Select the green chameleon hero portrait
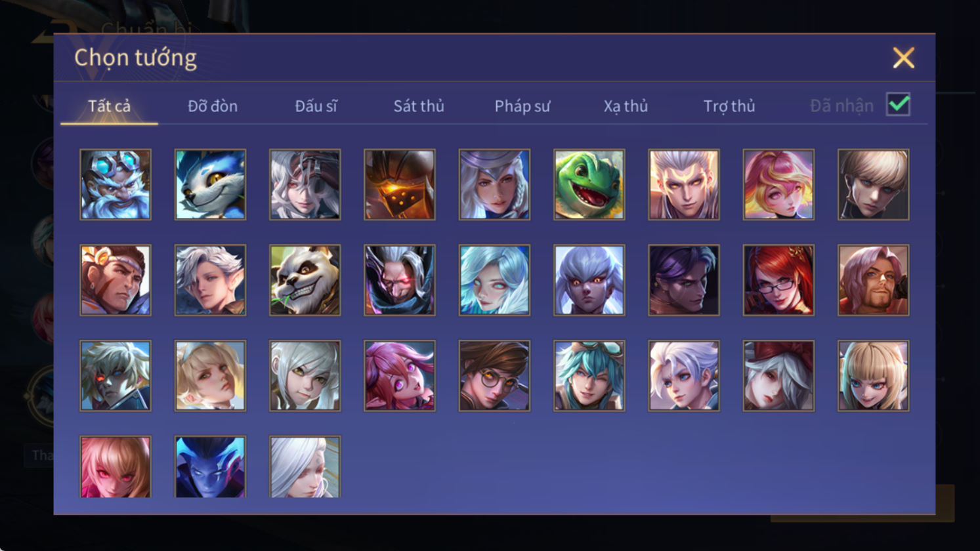This screenshot has height=551, width=980. [589, 184]
